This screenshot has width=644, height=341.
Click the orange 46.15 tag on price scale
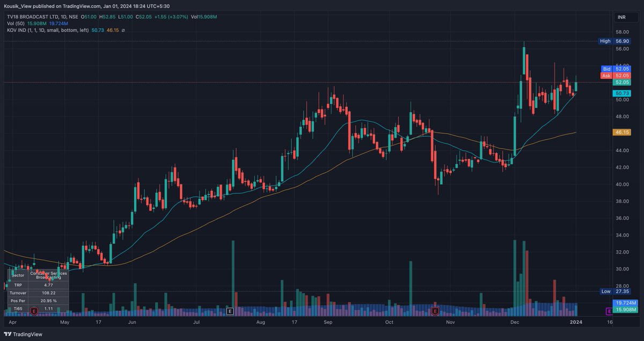(x=621, y=132)
